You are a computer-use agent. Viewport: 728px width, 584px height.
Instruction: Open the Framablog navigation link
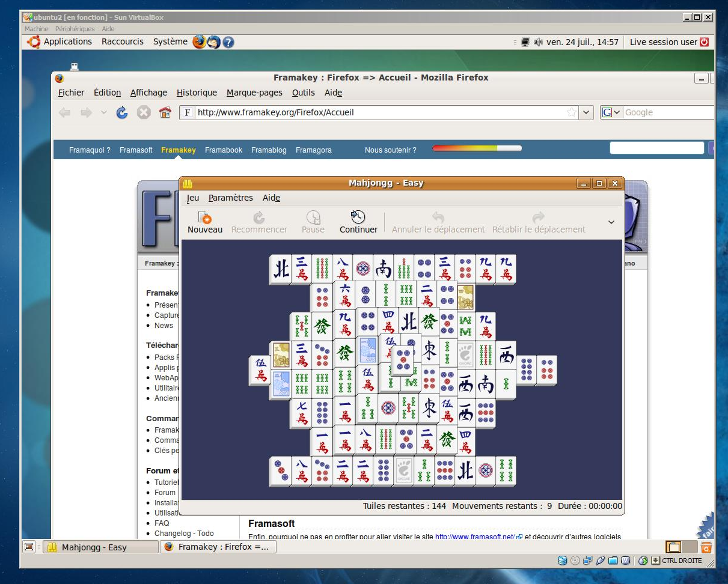[x=269, y=150]
